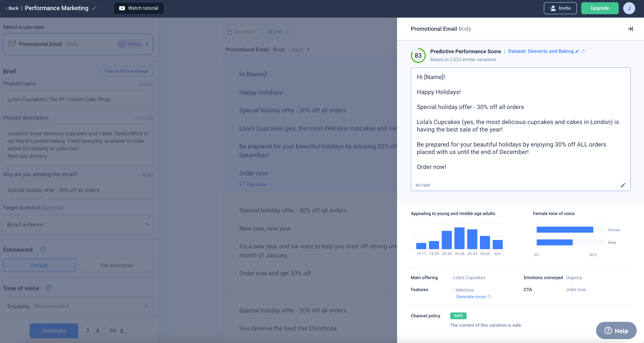Click the Generate button
Viewport: 644px width, 343px height.
54,330
